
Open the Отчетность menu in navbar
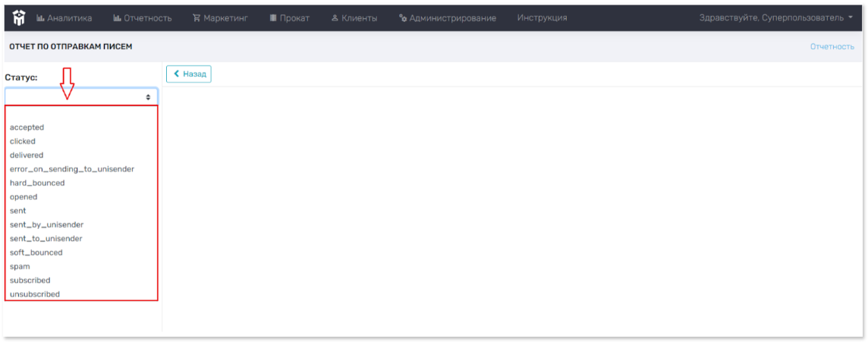click(143, 17)
